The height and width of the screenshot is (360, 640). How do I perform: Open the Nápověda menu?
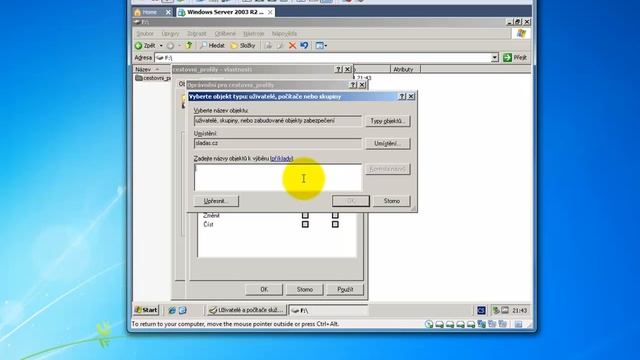pos(284,33)
